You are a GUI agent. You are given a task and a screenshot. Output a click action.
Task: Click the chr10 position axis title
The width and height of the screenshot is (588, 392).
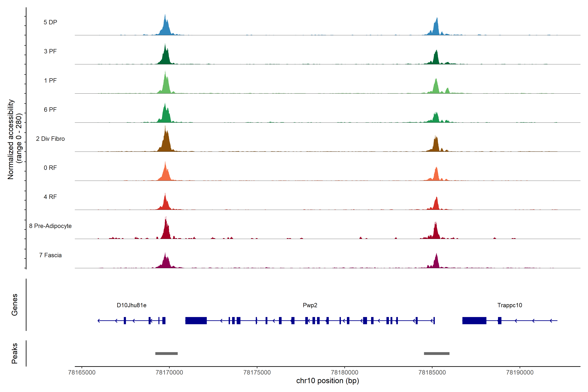click(x=327, y=381)
